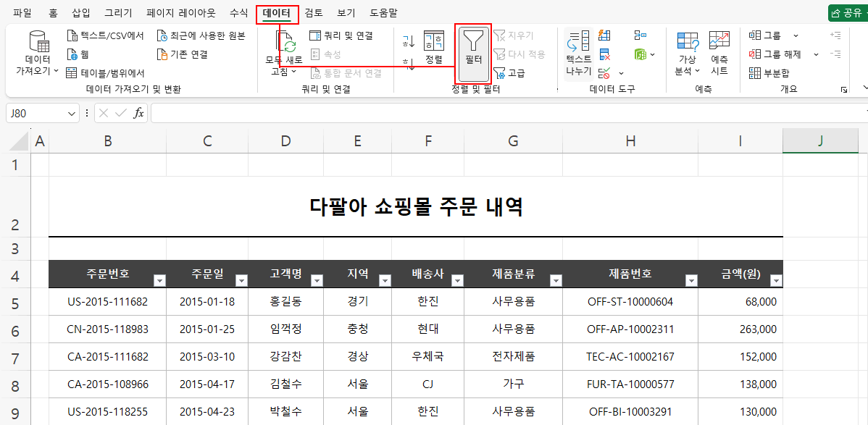Select the 데이터 (Data) tab
The image size is (868, 425).
(277, 13)
